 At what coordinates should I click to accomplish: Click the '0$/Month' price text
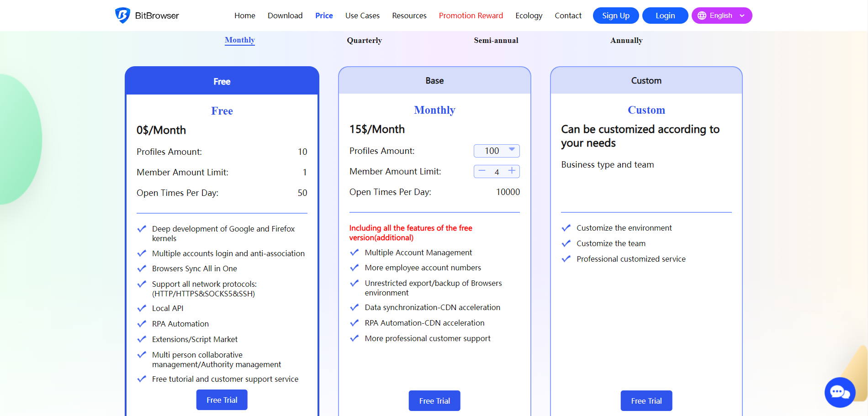pyautogui.click(x=161, y=130)
